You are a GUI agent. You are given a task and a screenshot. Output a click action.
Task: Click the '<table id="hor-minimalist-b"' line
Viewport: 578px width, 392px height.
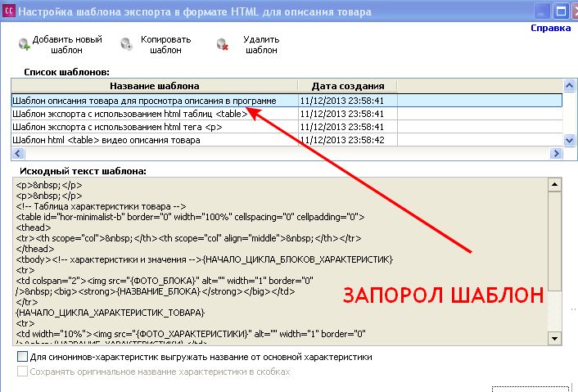[190, 217]
